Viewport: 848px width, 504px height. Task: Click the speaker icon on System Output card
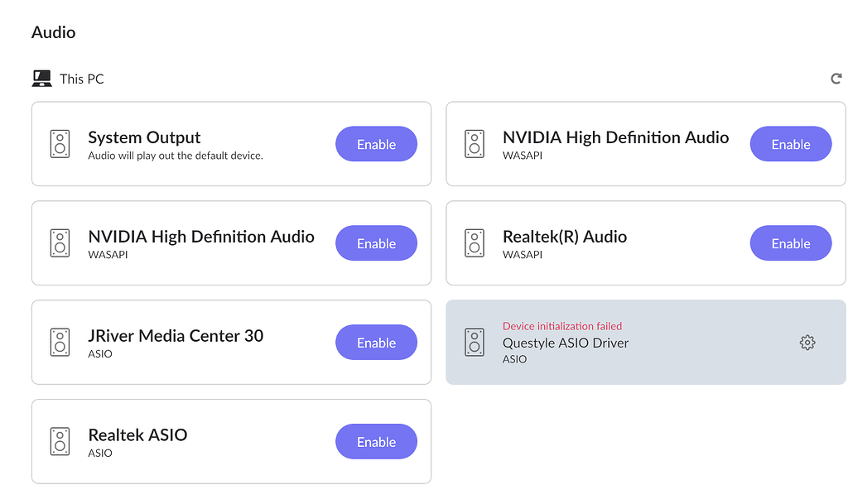pos(60,143)
